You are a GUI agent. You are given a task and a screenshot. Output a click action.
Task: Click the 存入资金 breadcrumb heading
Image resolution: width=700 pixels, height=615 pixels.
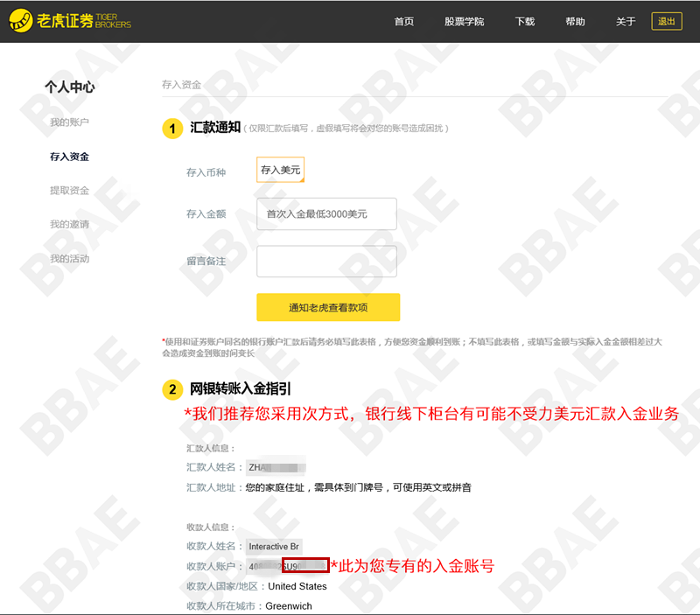pos(181,85)
